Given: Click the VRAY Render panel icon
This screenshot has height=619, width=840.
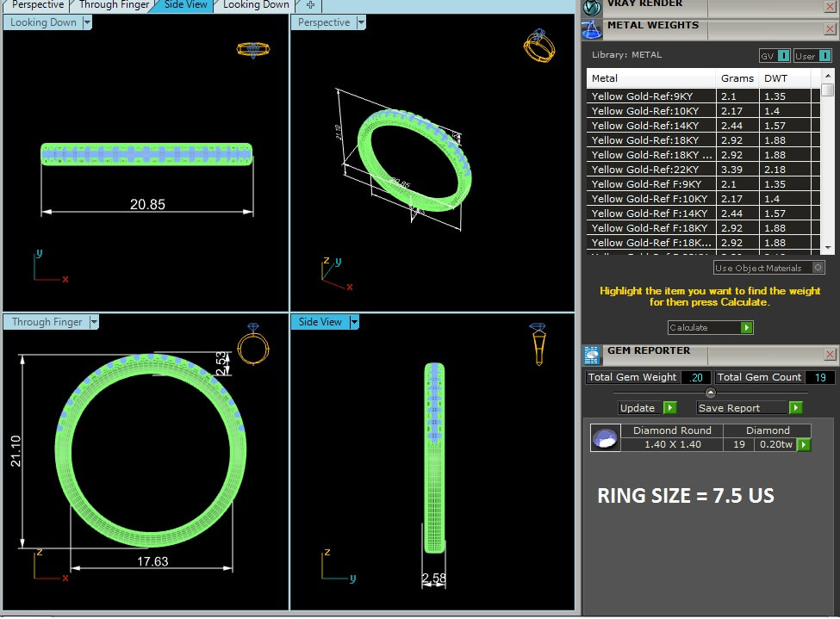Looking at the screenshot, I should pos(591,7).
